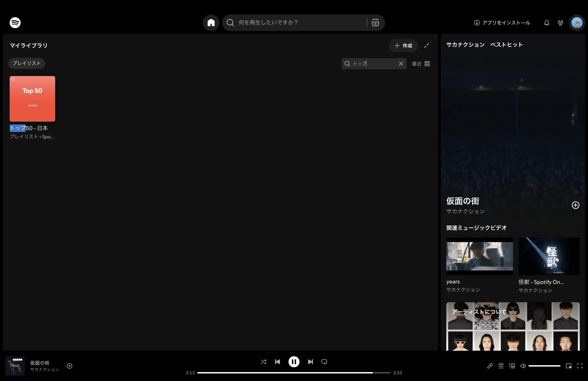Open the play queue icon
The width and height of the screenshot is (588, 381).
[x=501, y=366]
